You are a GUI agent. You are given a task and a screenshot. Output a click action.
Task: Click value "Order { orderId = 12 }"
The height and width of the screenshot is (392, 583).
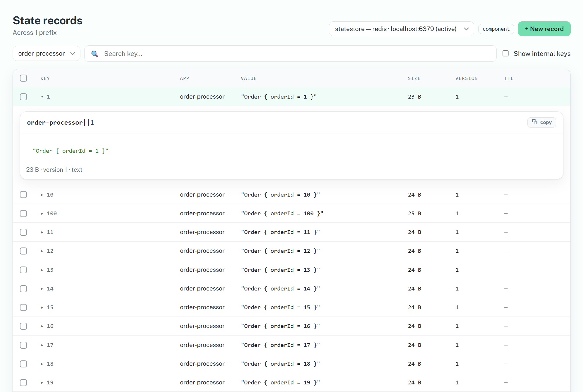click(x=280, y=251)
